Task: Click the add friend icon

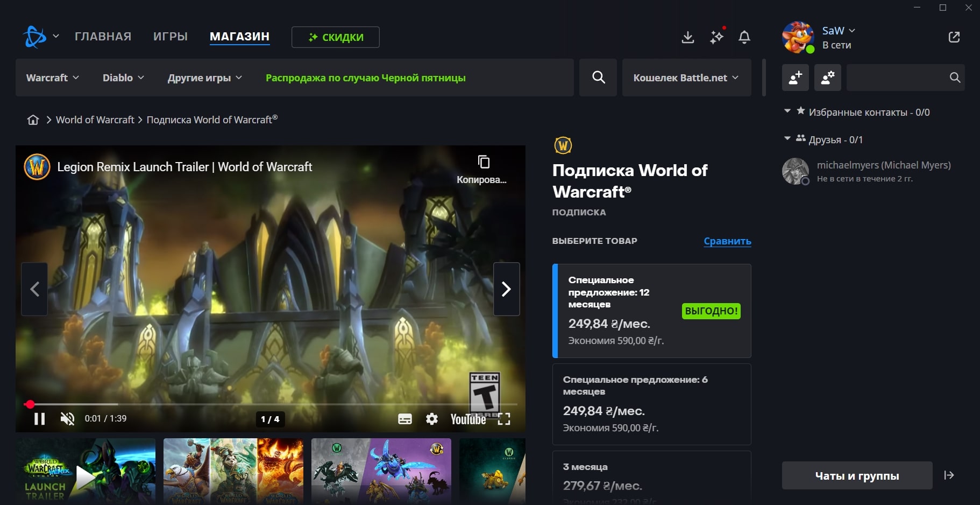Action: (795, 78)
